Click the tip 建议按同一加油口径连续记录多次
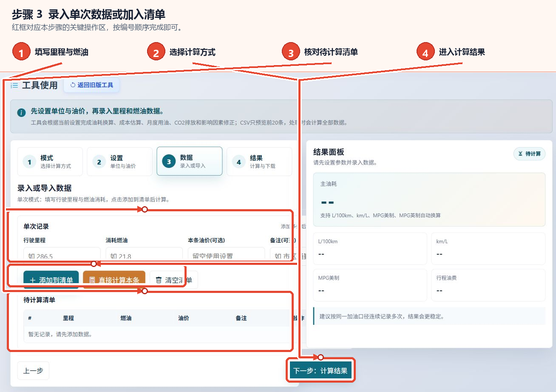This screenshot has width=556, height=392. point(429,316)
